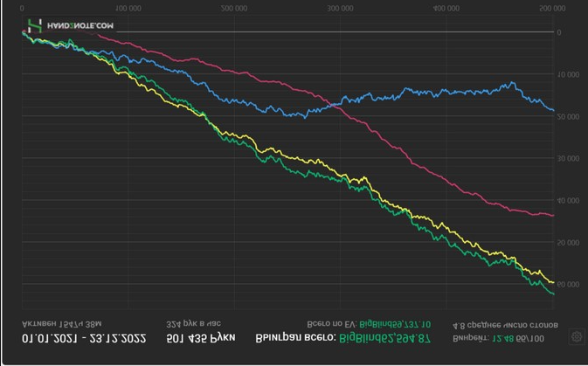This screenshot has height=366, width=588.
Task: Select the date range ending in 2022
Action: pos(84,338)
